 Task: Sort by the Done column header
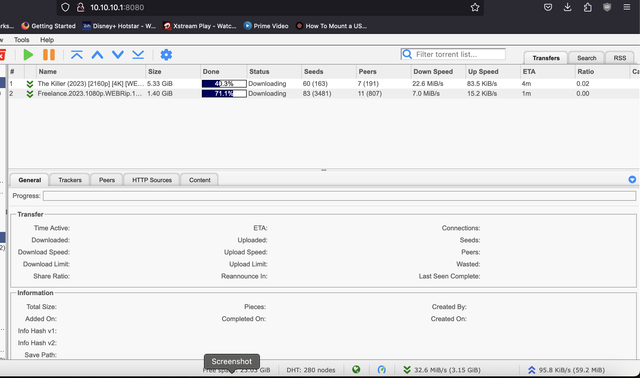[x=224, y=71]
